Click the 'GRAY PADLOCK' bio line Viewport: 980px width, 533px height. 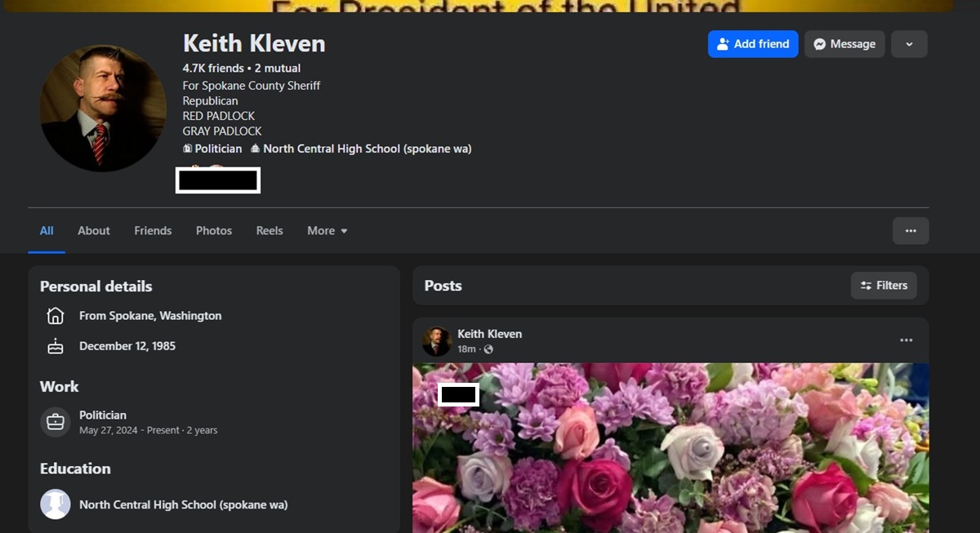point(222,131)
